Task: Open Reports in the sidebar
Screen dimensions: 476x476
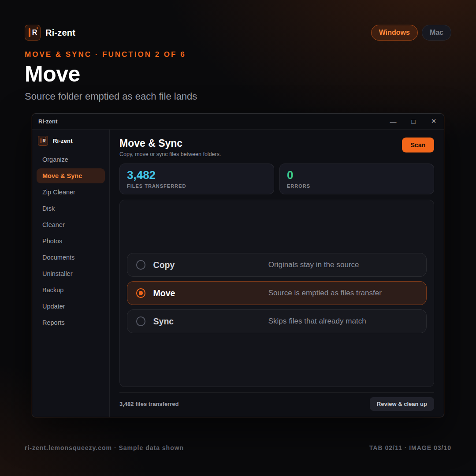Action: 71,322
